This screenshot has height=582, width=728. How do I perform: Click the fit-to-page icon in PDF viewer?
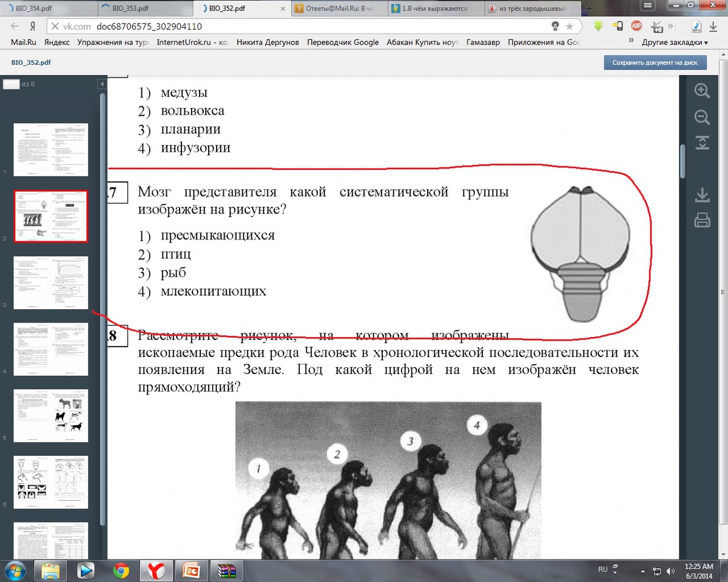(702, 142)
